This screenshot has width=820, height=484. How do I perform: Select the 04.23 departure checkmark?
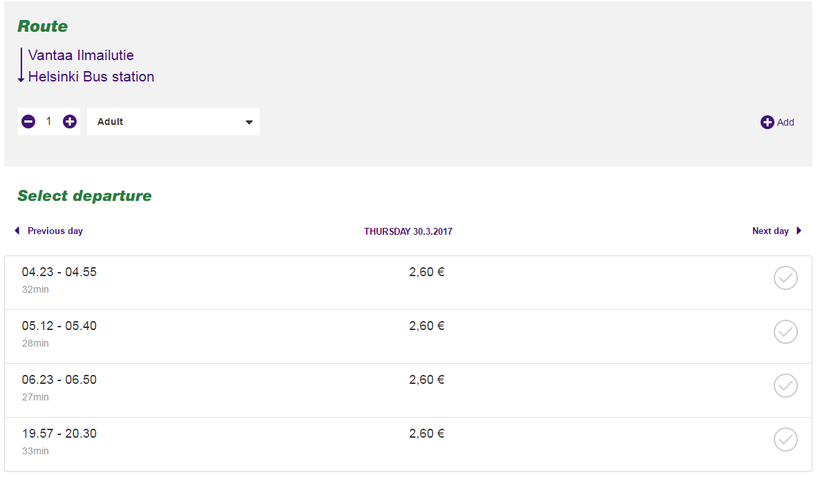(x=785, y=278)
